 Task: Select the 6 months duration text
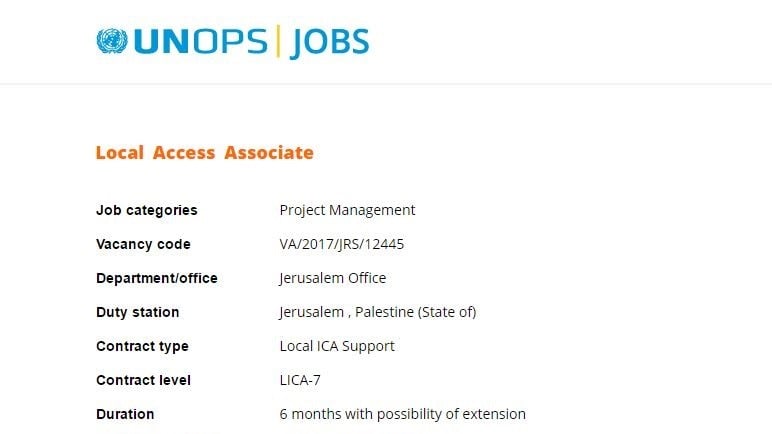[x=403, y=414]
